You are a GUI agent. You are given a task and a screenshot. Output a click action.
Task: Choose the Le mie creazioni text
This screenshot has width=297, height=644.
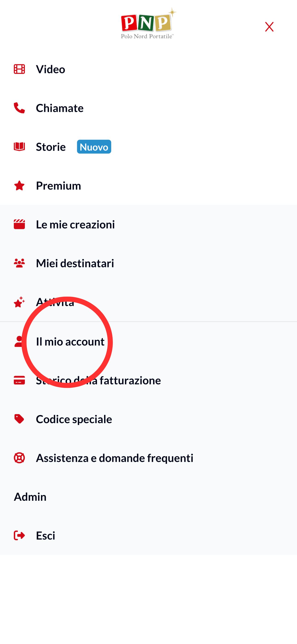(76, 224)
